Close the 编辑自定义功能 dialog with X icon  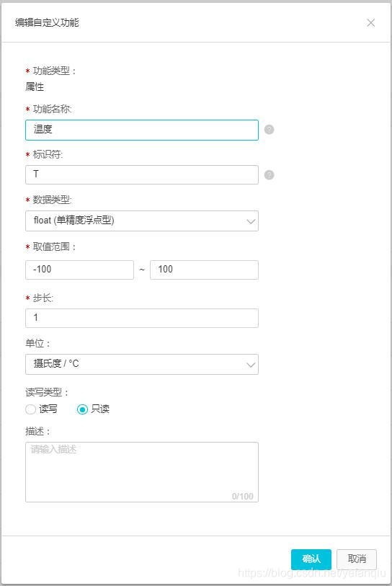[370, 23]
